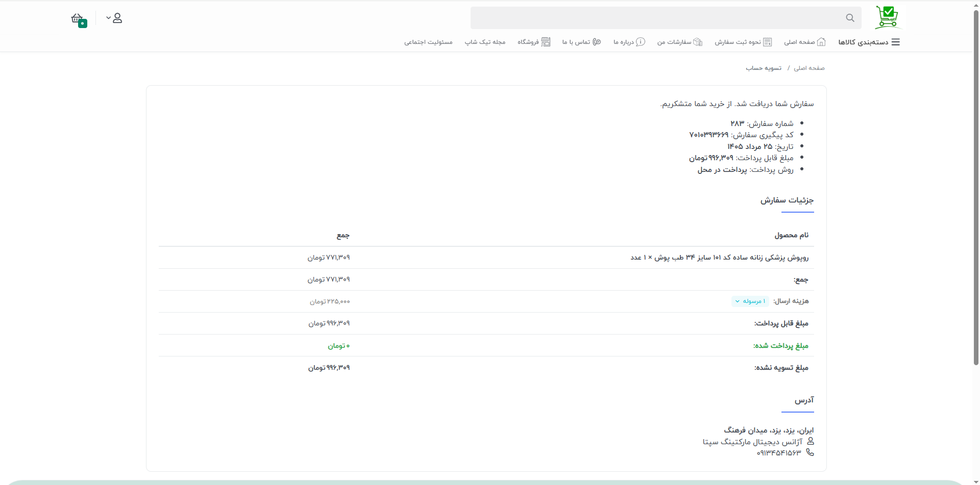980x485 pixels.
Task: Go to صفحه اصلی in the navigation bar
Action: 804,42
